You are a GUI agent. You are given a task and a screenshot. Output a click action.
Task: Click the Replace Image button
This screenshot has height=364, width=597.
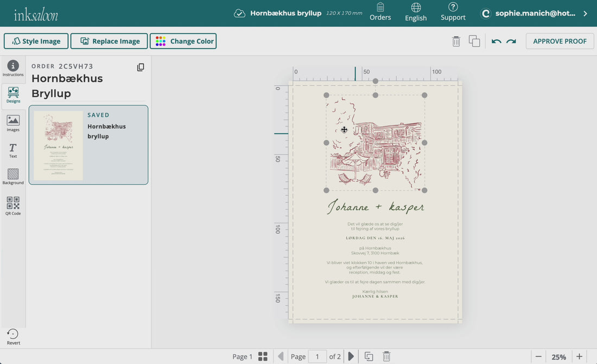[109, 41]
